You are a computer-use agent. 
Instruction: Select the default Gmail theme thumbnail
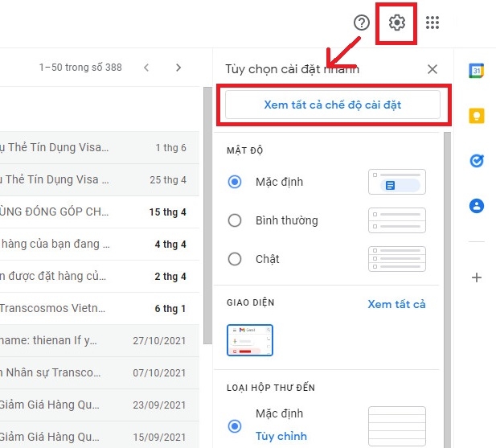pos(250,340)
